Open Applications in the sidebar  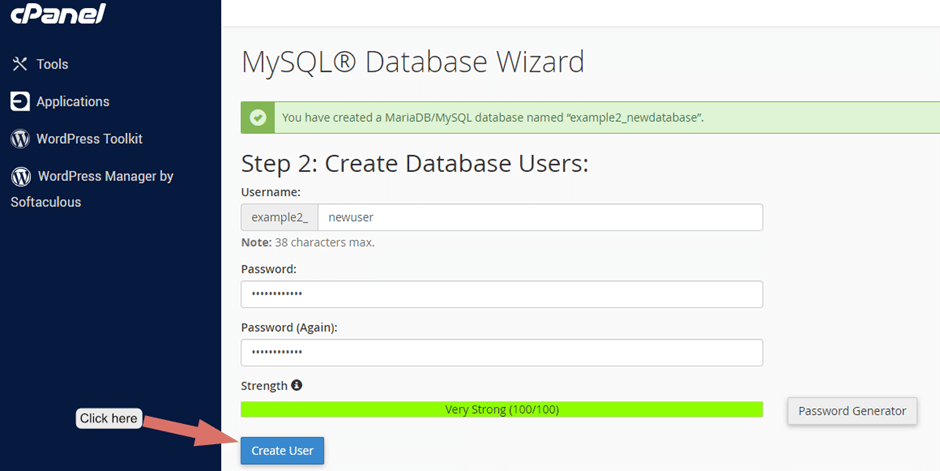(73, 102)
